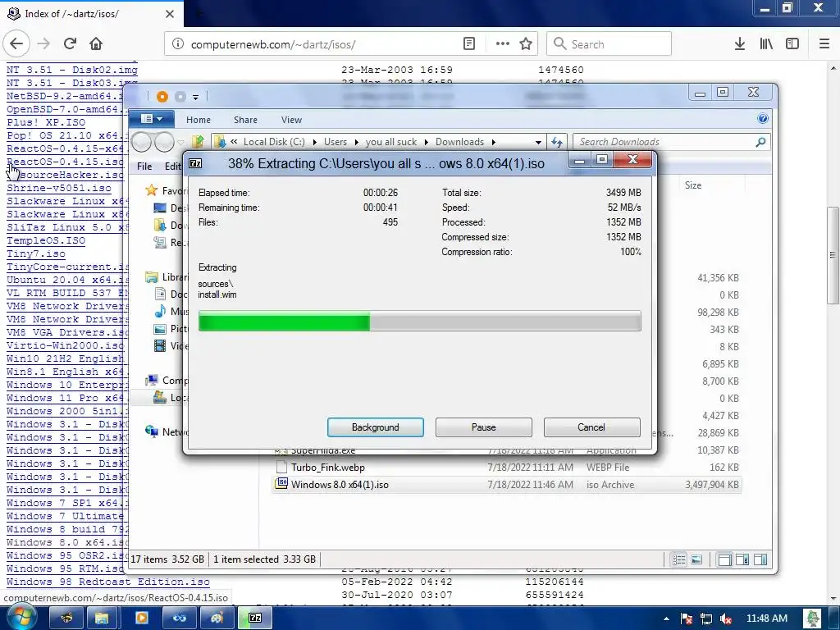Click the muted volume tray icon
840x630 pixels.
(726, 619)
